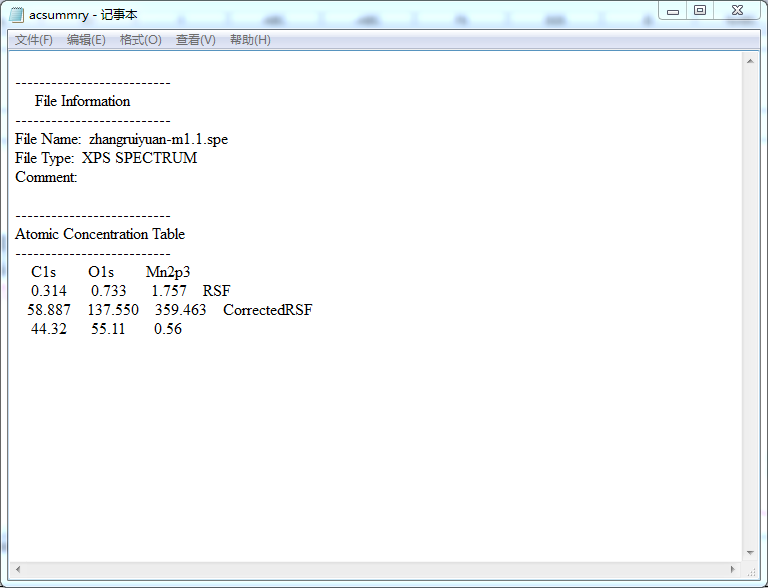Click the 'File Information' heading text
Viewport: 768px width, 588px height.
pyautogui.click(x=82, y=101)
